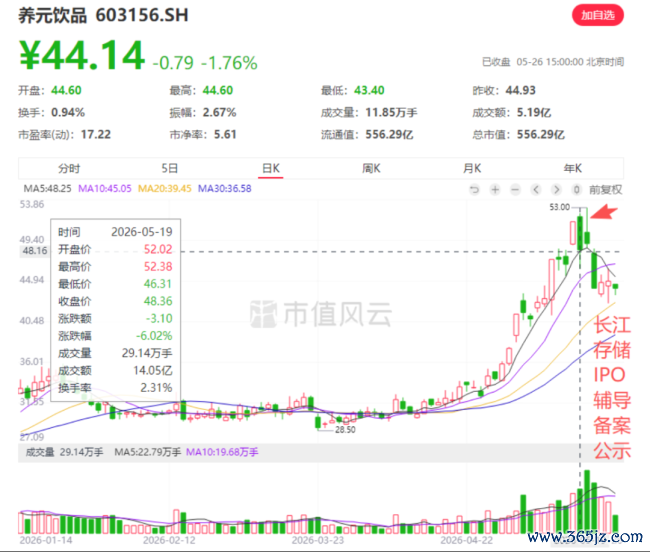Click the 成交额 value 5.19亿

534,112
